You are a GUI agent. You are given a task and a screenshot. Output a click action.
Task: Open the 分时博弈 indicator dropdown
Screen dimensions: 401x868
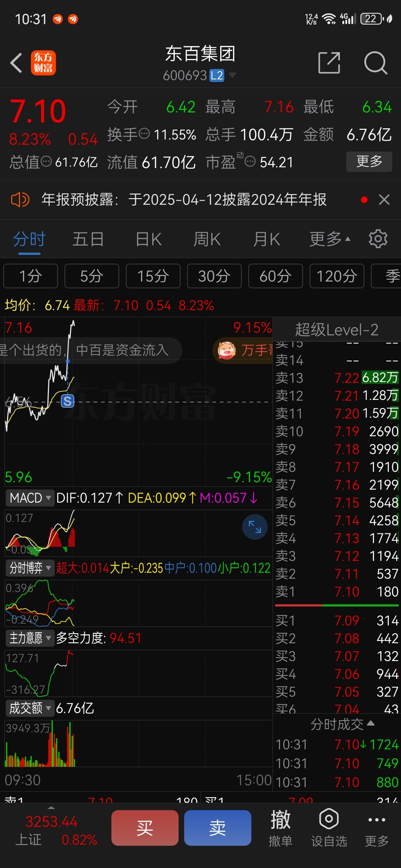pos(30,568)
